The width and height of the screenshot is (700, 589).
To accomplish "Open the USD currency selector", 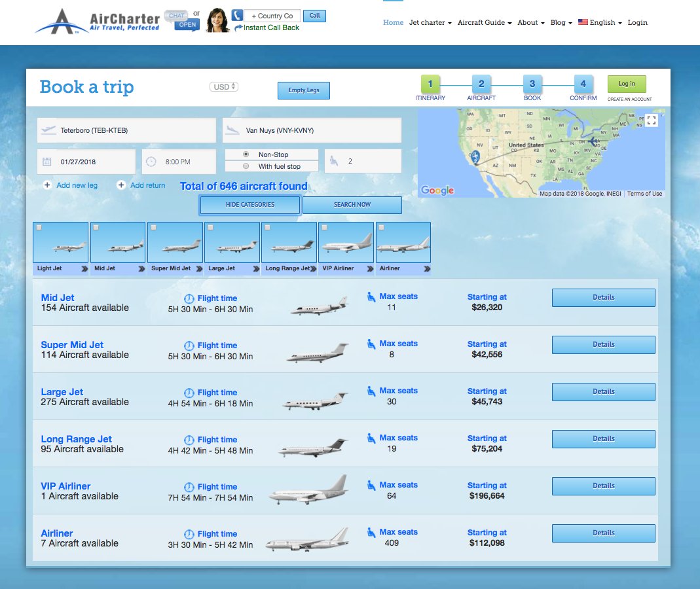I will pyautogui.click(x=223, y=86).
